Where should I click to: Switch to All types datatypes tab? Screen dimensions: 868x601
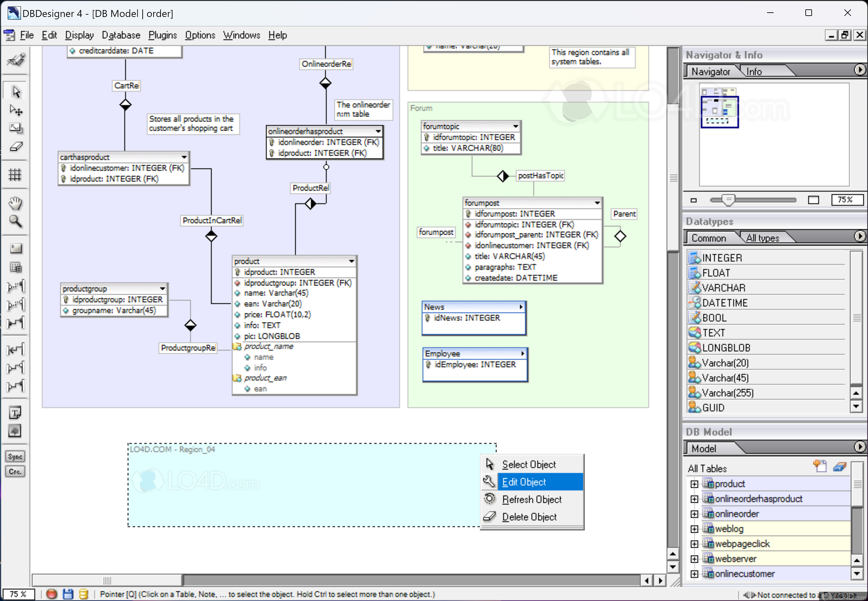coord(762,238)
